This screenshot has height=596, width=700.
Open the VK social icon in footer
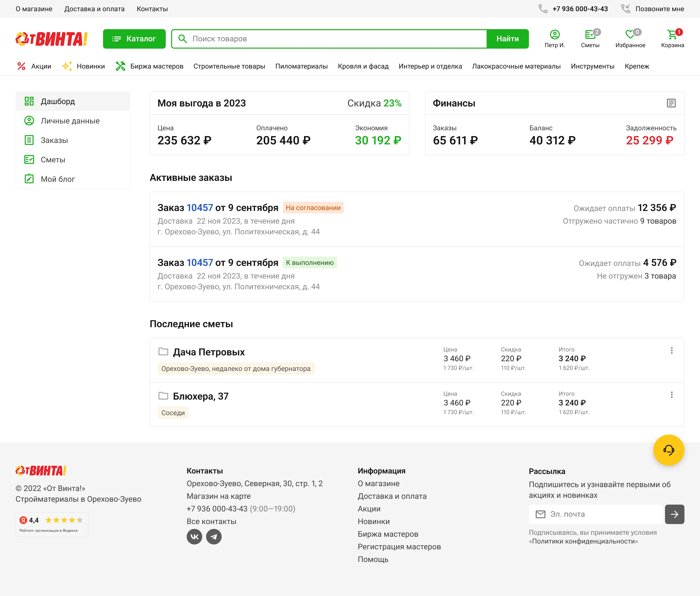click(194, 536)
